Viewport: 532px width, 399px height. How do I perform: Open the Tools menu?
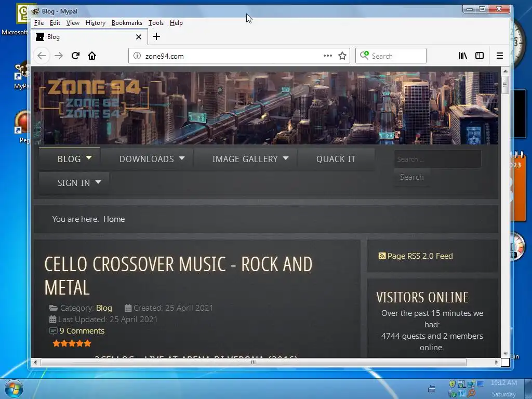click(156, 23)
